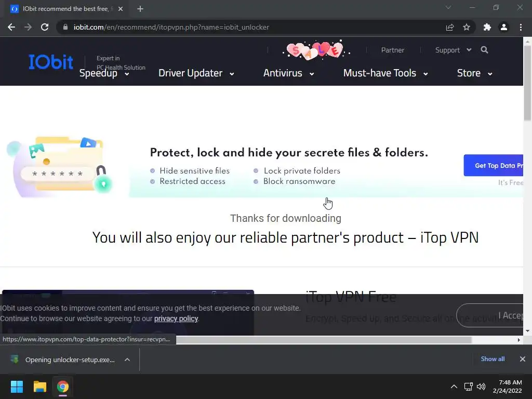Expand the unlocker-setup.exe download options
The width and height of the screenshot is (532, 399).
point(127,360)
